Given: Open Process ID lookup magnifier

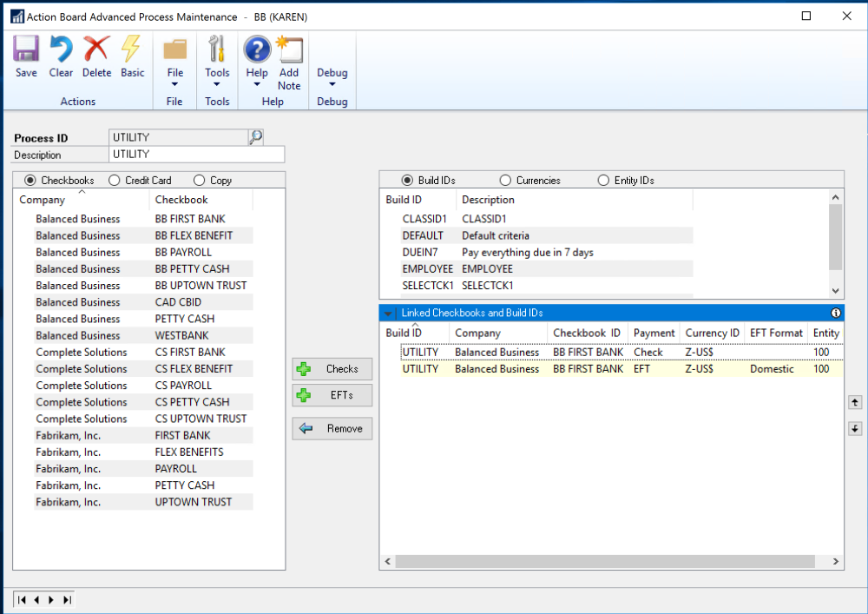Looking at the screenshot, I should pos(255,137).
